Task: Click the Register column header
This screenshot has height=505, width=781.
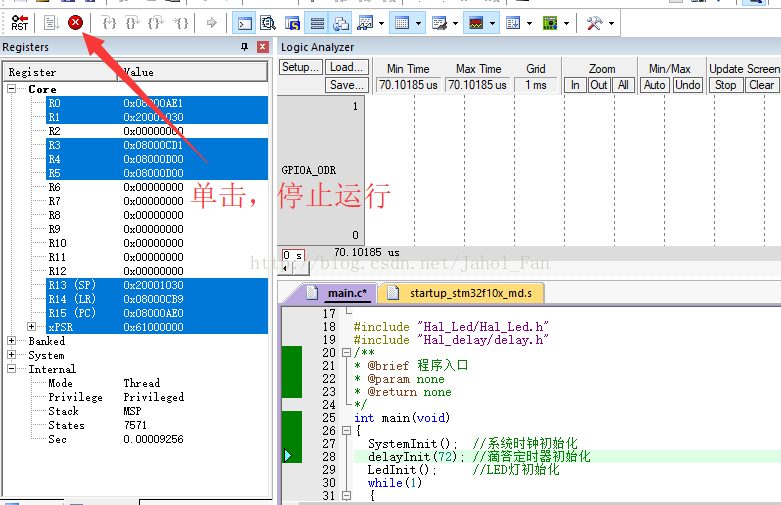Action: pos(60,72)
